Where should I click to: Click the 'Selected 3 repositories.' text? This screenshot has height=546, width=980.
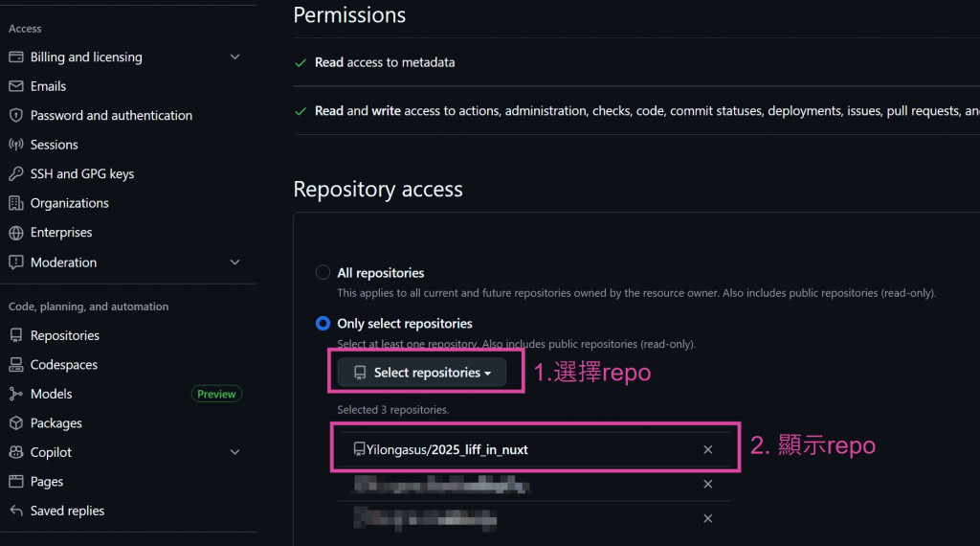click(x=393, y=410)
